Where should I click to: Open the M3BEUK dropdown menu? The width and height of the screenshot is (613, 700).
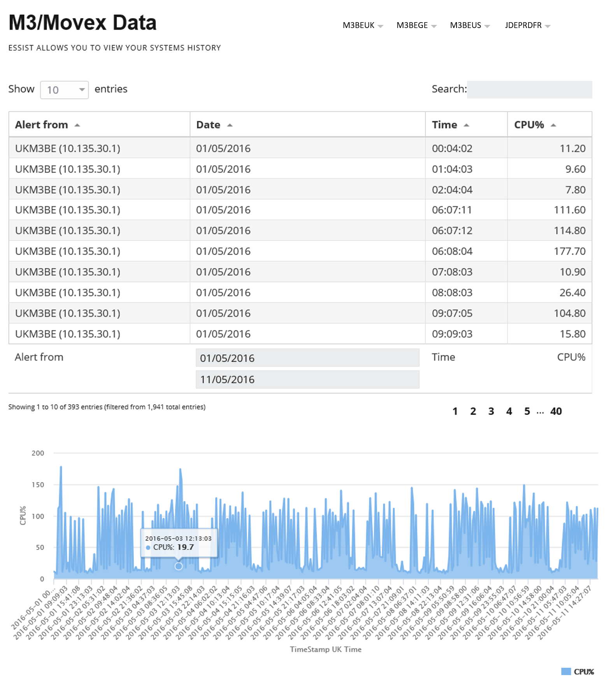tap(362, 25)
